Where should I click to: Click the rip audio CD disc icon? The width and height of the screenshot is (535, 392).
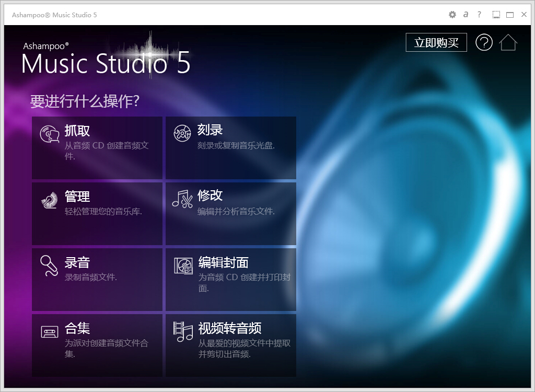pos(50,134)
